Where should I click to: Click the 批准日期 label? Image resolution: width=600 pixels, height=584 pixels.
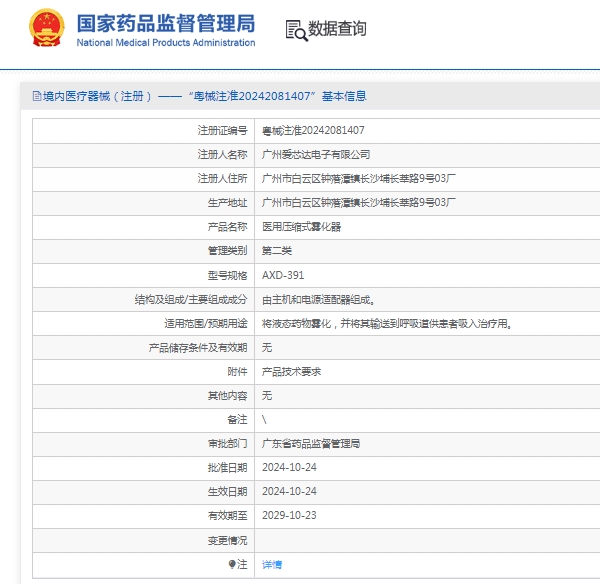coord(227,467)
